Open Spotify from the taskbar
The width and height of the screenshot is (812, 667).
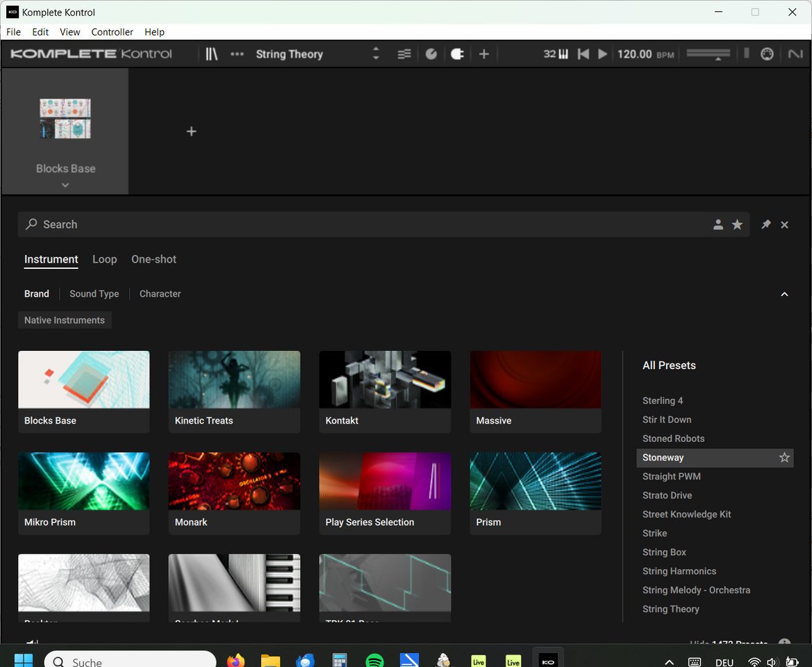click(374, 661)
